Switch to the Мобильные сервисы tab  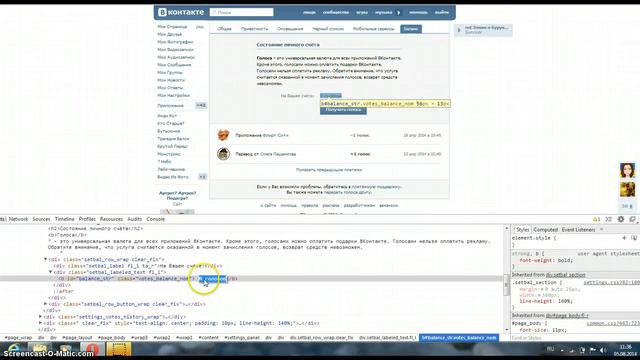pos(373,29)
